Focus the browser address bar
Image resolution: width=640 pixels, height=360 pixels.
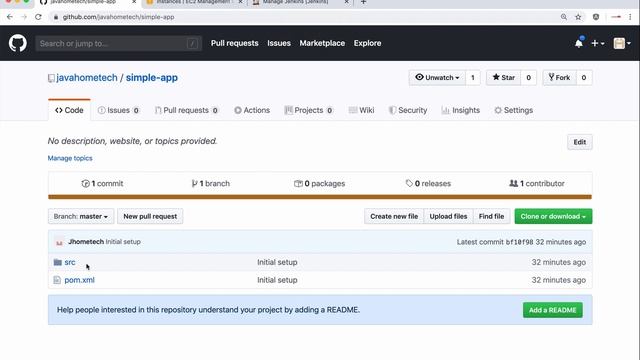coord(302,17)
